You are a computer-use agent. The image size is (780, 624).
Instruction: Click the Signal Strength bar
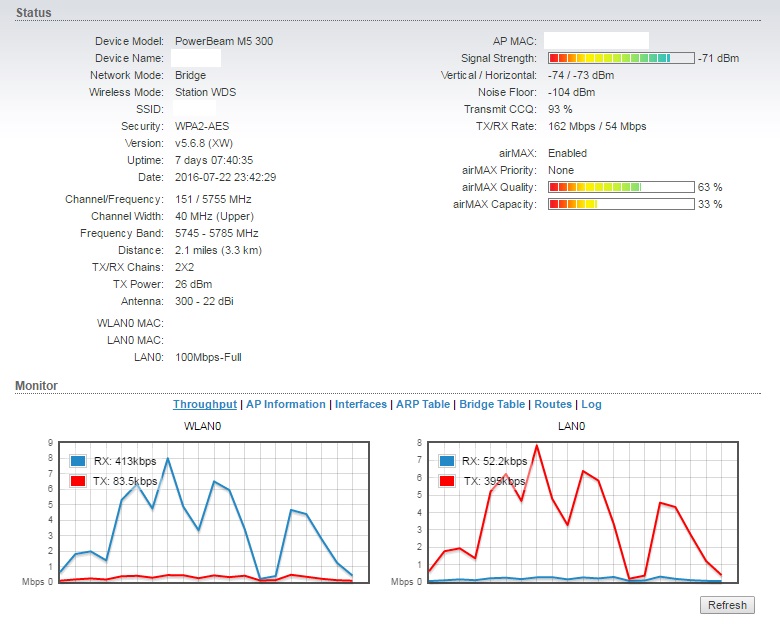coord(621,58)
